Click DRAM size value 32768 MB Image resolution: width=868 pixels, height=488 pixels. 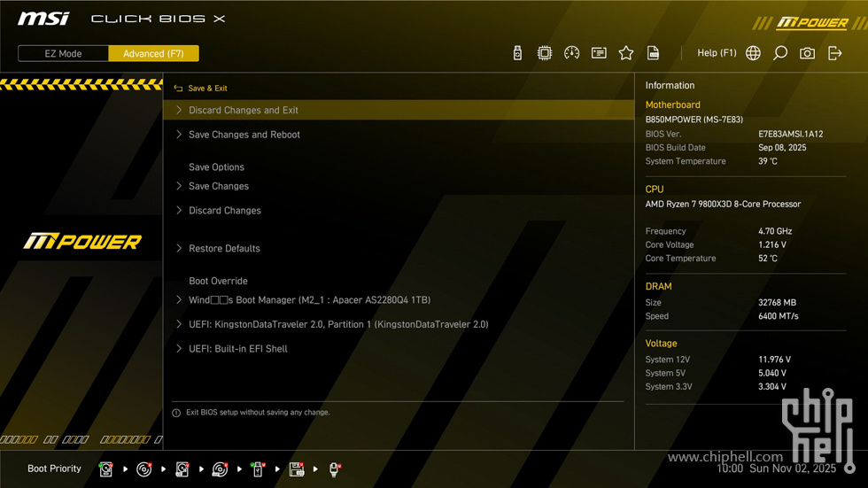(778, 303)
